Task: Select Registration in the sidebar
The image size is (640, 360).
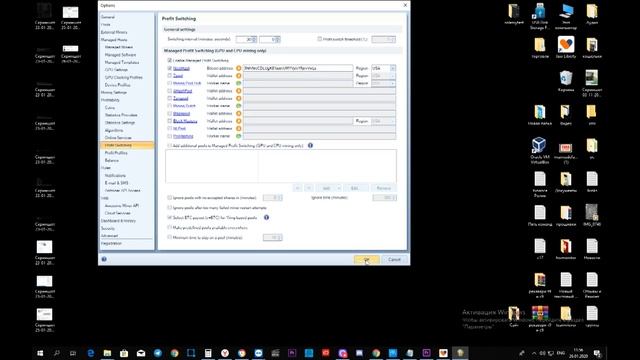Action: (x=111, y=243)
